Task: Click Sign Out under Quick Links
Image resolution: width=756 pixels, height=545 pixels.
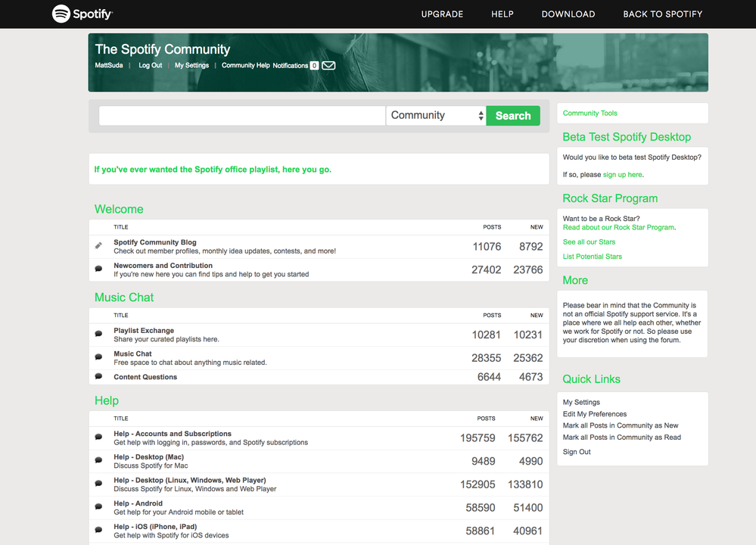Action: [x=577, y=451]
